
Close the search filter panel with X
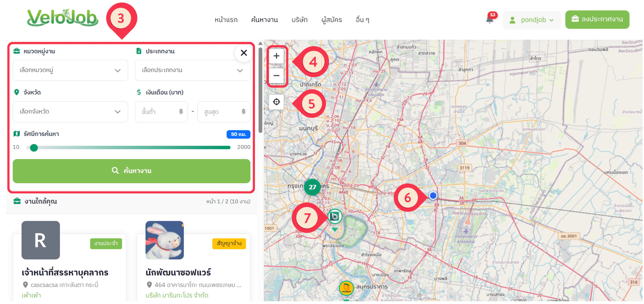244,53
